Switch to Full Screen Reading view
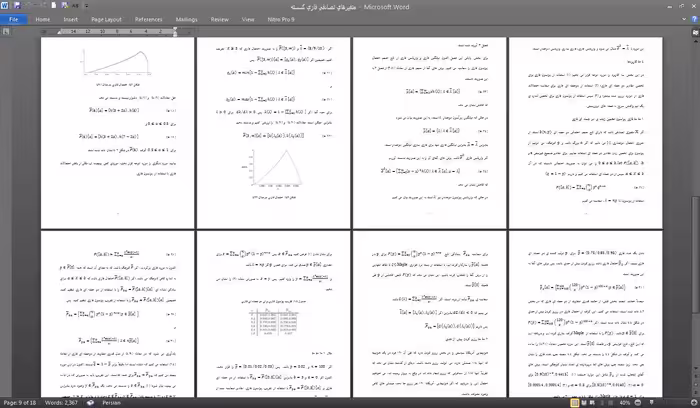 point(584,403)
